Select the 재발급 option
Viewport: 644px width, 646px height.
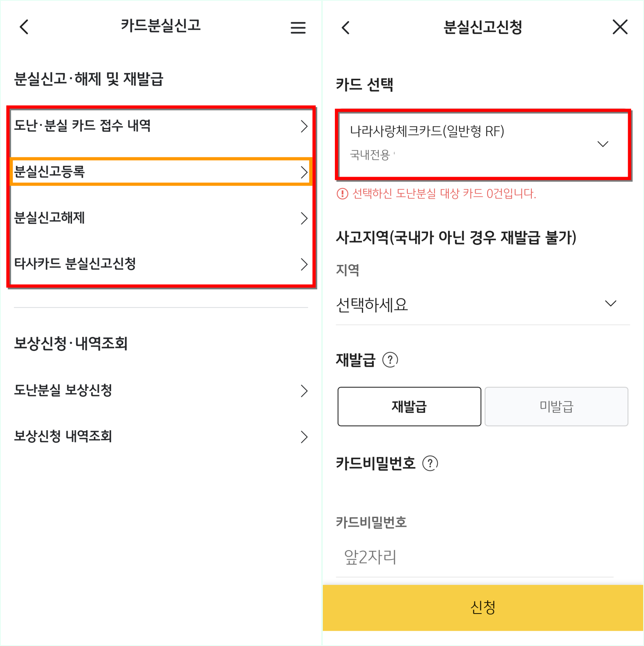point(409,407)
